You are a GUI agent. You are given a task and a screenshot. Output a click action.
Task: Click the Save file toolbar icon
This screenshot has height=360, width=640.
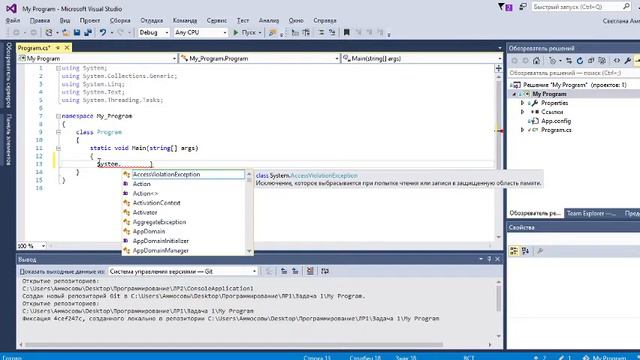coord(77,32)
